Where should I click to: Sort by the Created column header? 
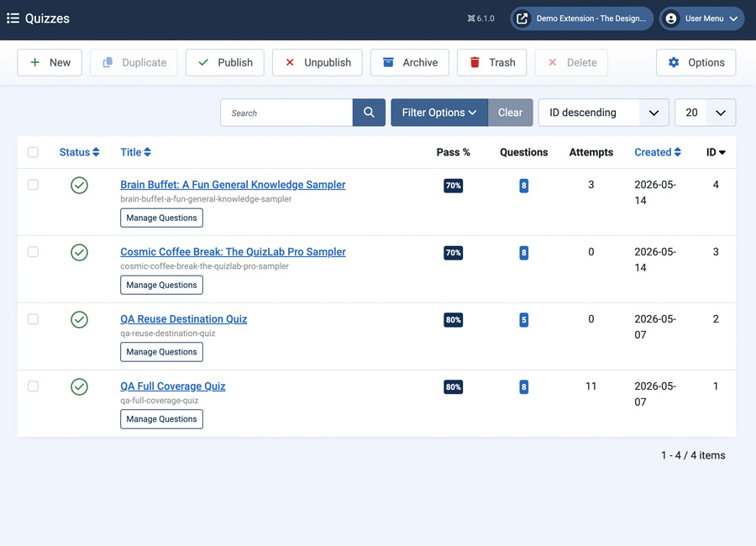pyautogui.click(x=658, y=152)
